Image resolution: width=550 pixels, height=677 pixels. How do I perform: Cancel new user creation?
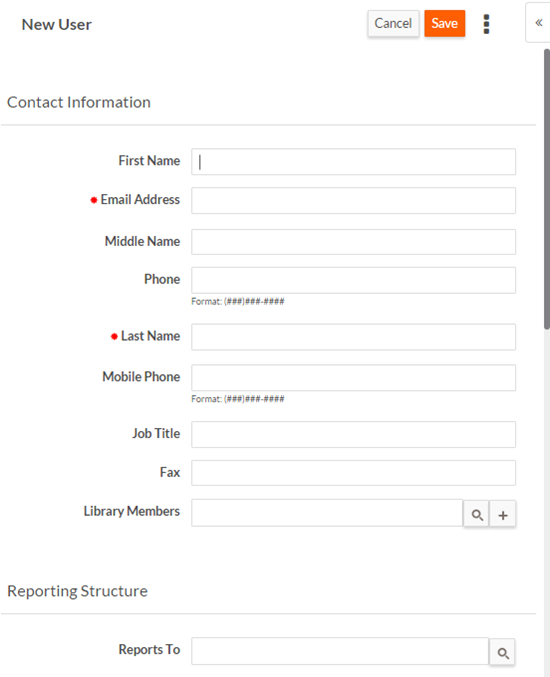393,23
